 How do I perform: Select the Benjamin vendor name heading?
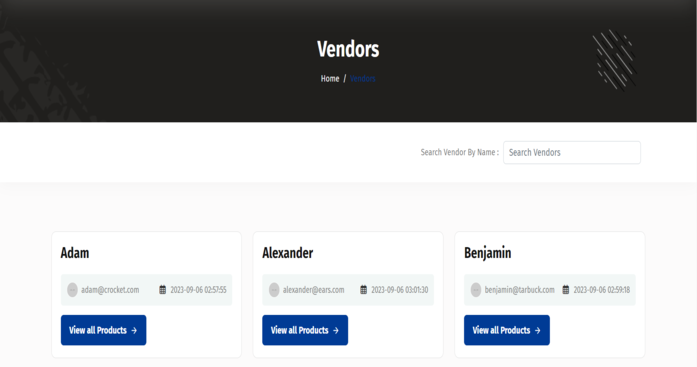click(x=488, y=253)
